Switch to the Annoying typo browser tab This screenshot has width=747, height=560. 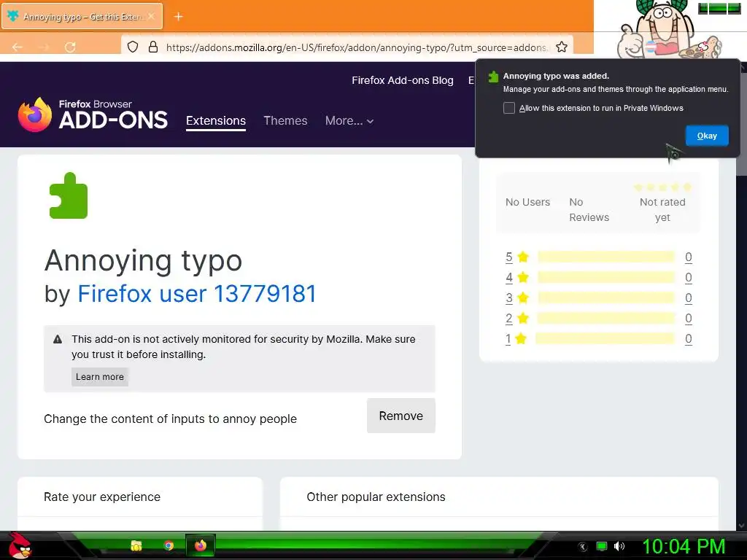82,16
